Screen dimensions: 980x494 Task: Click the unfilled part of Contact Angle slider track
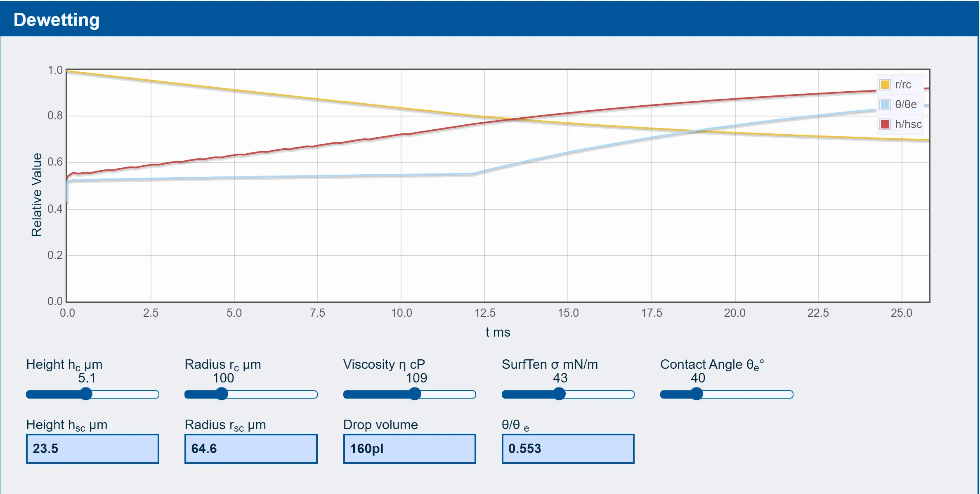tap(748, 394)
